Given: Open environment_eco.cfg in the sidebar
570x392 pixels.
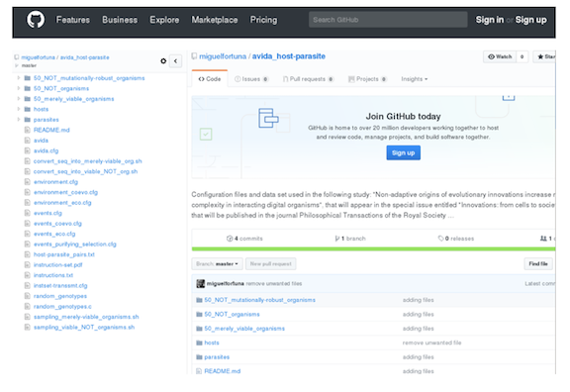Looking at the screenshot, I should [x=62, y=203].
